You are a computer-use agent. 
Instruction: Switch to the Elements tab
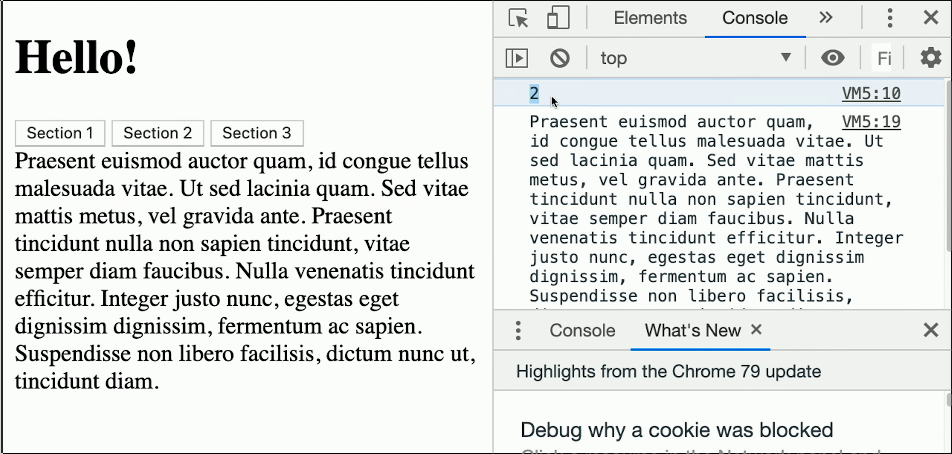[650, 18]
